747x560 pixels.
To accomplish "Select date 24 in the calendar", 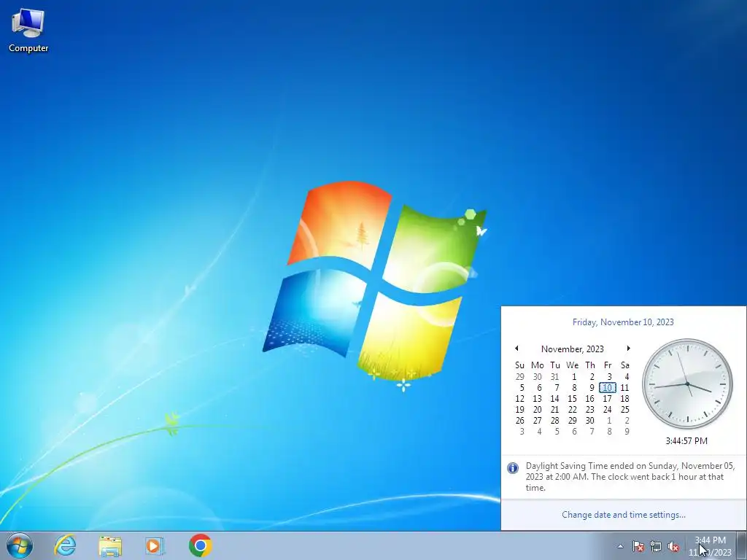I will coord(608,410).
